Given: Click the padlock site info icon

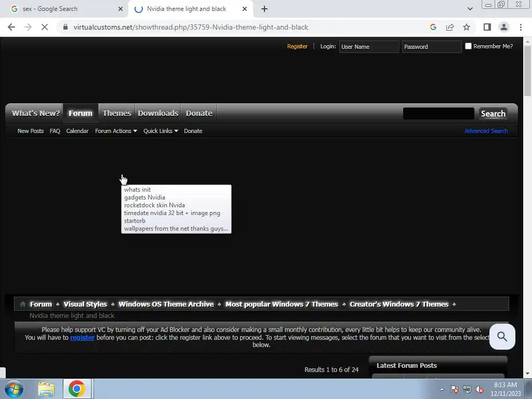Looking at the screenshot, I should 65,27.
